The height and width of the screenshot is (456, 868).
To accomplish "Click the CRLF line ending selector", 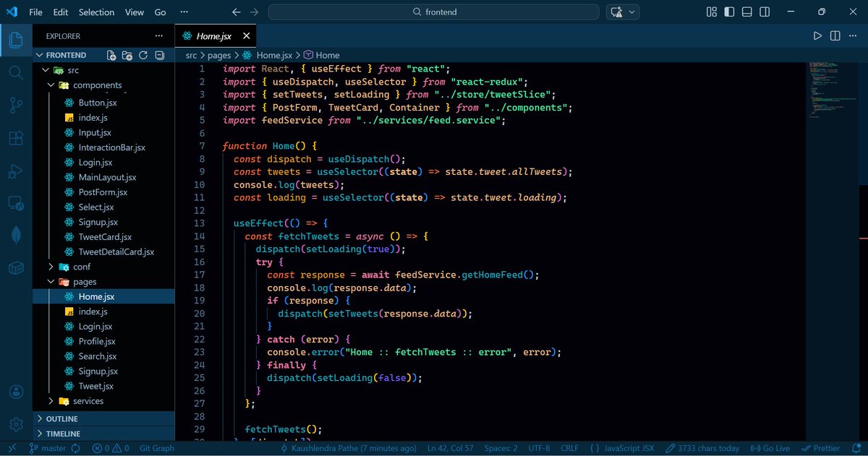I will coord(569,448).
